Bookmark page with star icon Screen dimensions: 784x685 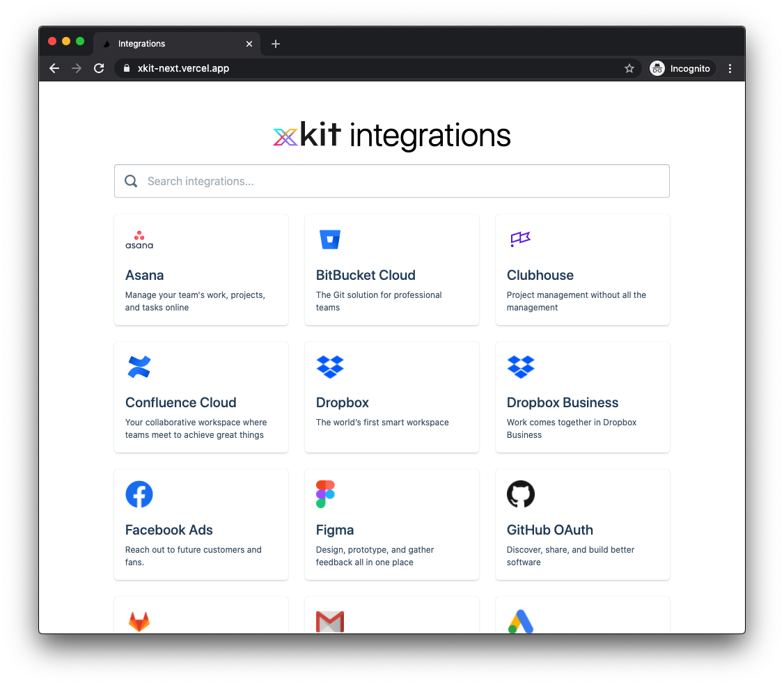pyautogui.click(x=629, y=68)
